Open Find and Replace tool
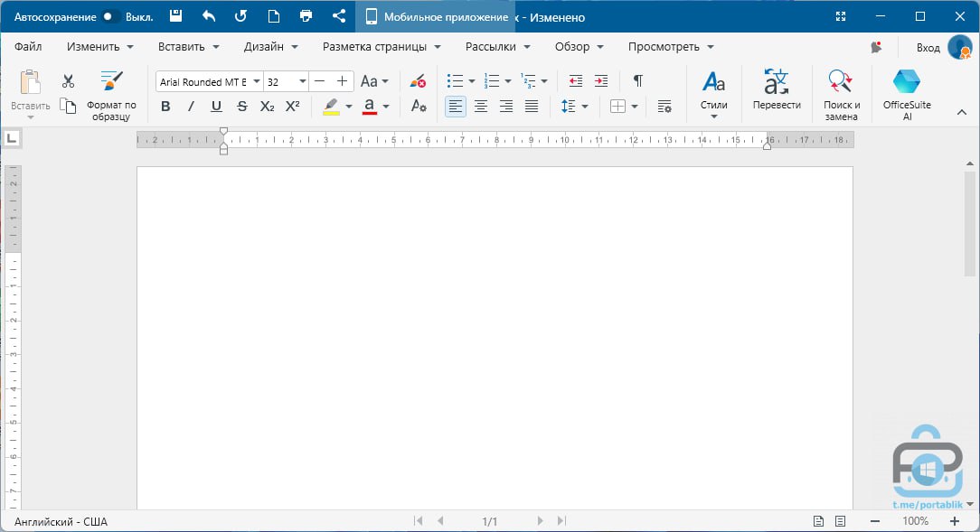 (x=841, y=94)
